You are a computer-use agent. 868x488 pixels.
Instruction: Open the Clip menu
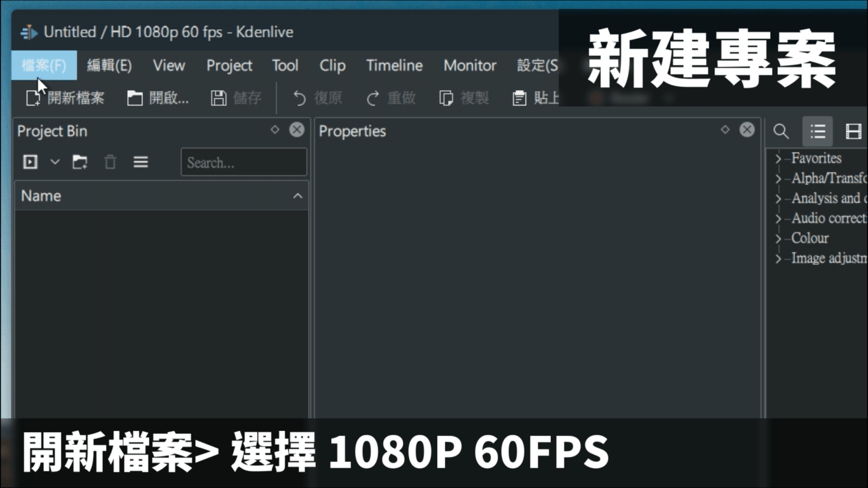tap(332, 65)
